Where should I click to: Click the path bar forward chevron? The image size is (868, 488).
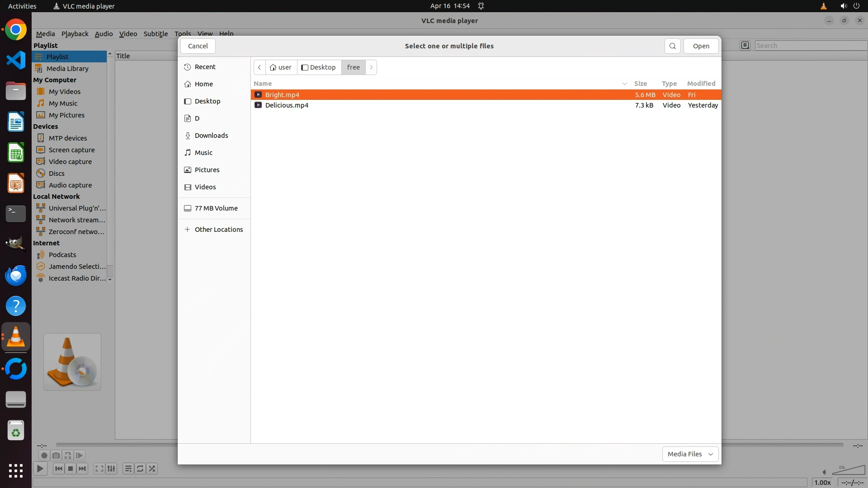[371, 67]
